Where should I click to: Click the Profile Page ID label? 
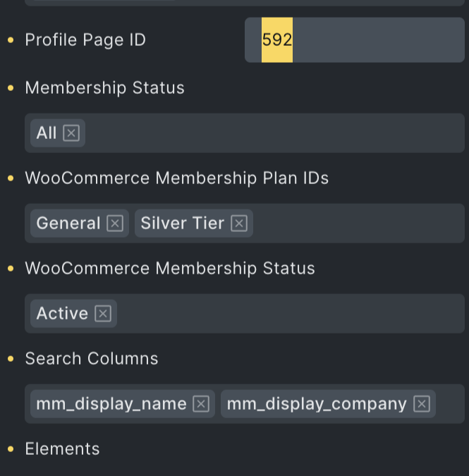tap(85, 40)
